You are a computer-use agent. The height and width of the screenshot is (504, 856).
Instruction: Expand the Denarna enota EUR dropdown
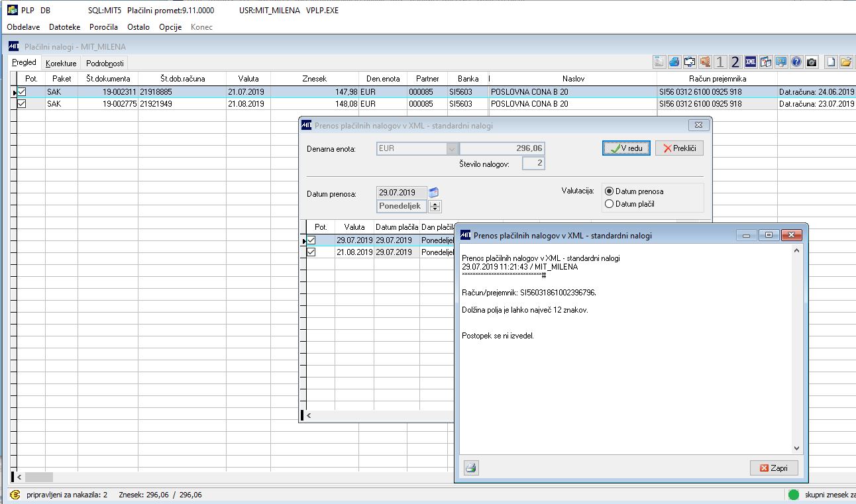click(453, 149)
